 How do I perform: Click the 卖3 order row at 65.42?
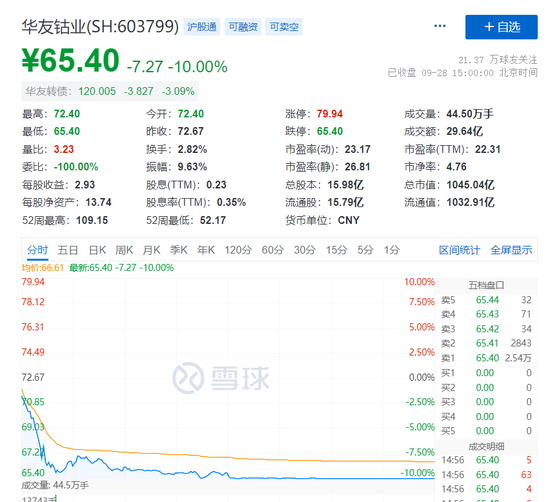[486, 329]
